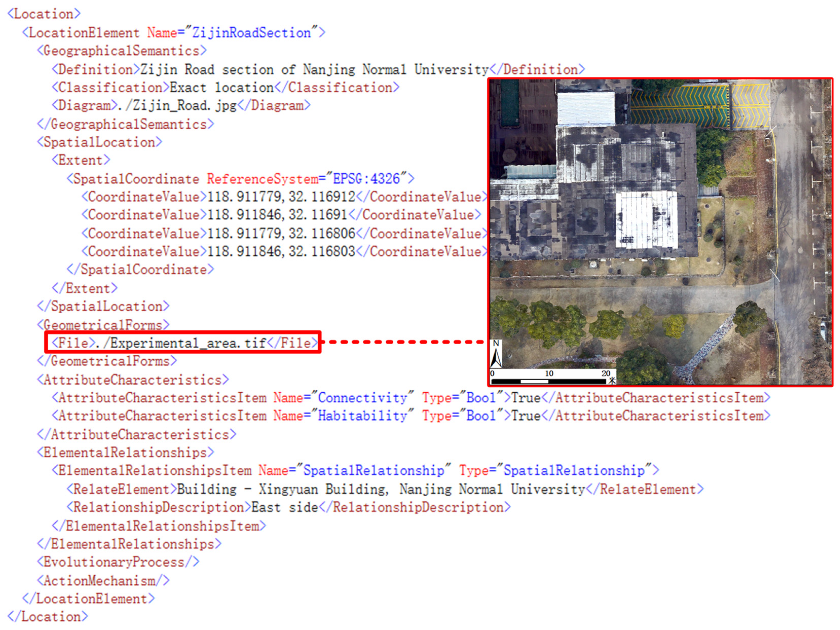Screen dimensions: 840x630
Task: Click CoordinateValue 118.911846, 32.11691 line
Action: point(282,215)
